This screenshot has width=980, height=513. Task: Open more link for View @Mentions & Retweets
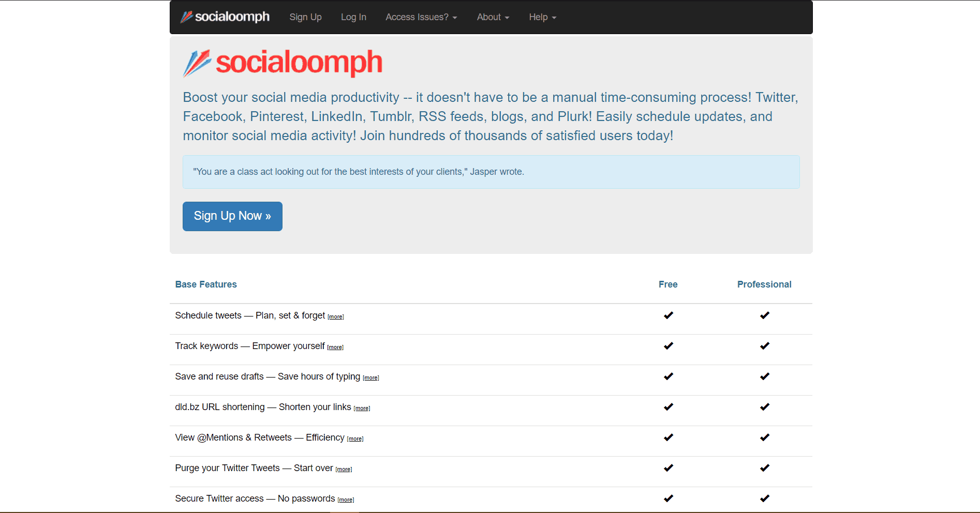pyautogui.click(x=355, y=439)
